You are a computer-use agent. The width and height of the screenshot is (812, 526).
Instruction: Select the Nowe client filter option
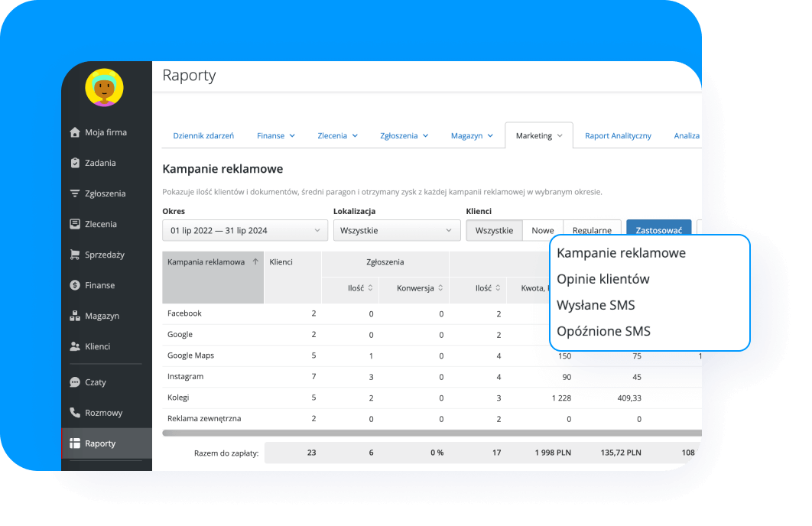[x=543, y=229]
